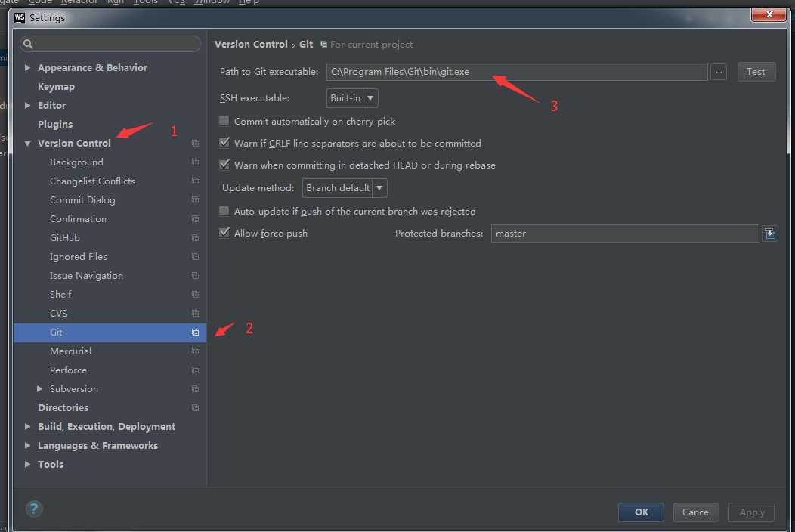
Task: Select Keymap in settings tree
Action: click(x=56, y=87)
